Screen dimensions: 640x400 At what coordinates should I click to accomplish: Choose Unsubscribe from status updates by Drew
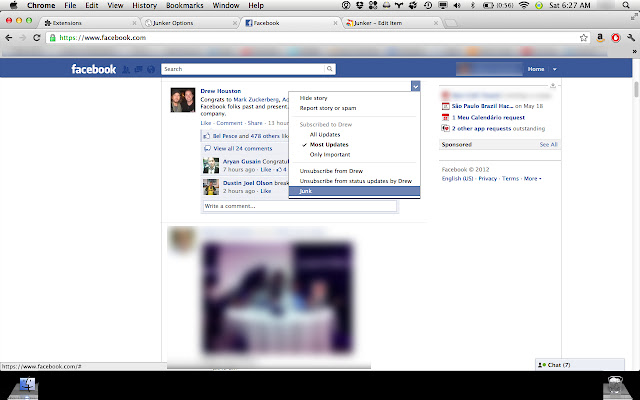pyautogui.click(x=354, y=181)
